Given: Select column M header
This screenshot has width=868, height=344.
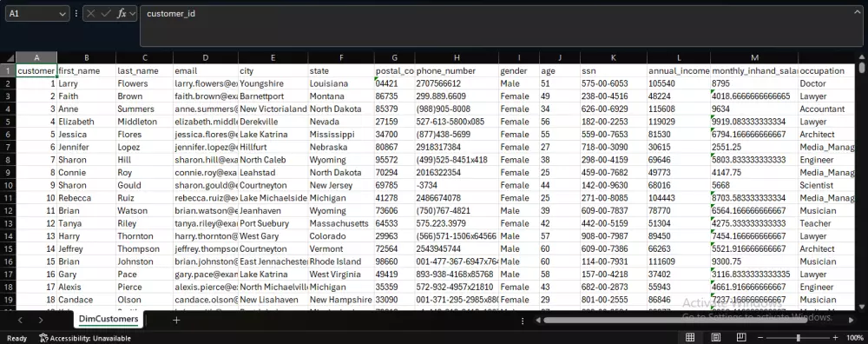Looking at the screenshot, I should pos(754,57).
